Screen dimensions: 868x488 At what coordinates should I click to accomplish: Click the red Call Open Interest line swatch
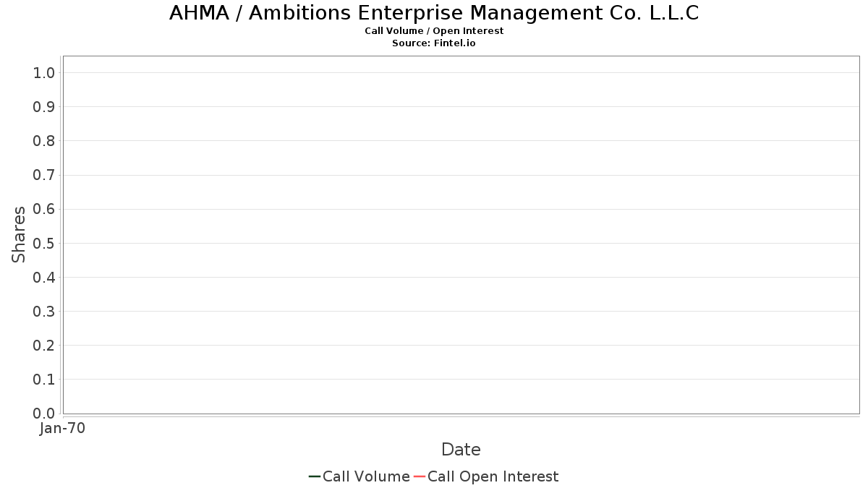419,476
